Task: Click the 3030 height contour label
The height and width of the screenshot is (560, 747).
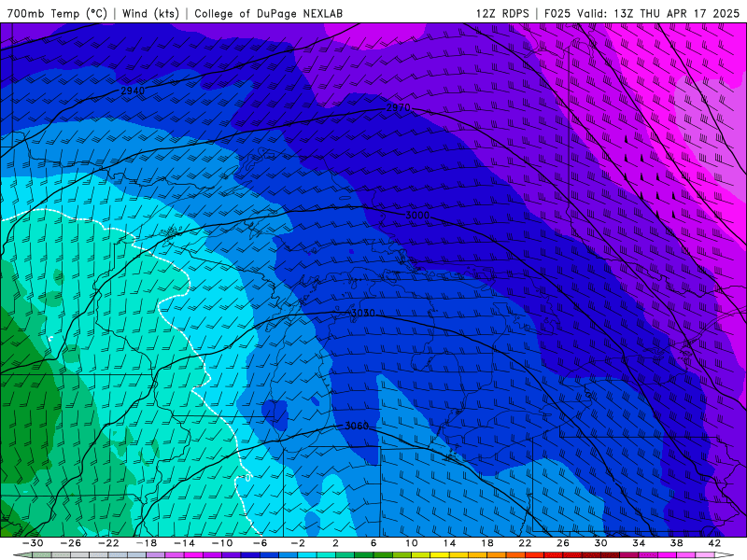Action: (362, 313)
